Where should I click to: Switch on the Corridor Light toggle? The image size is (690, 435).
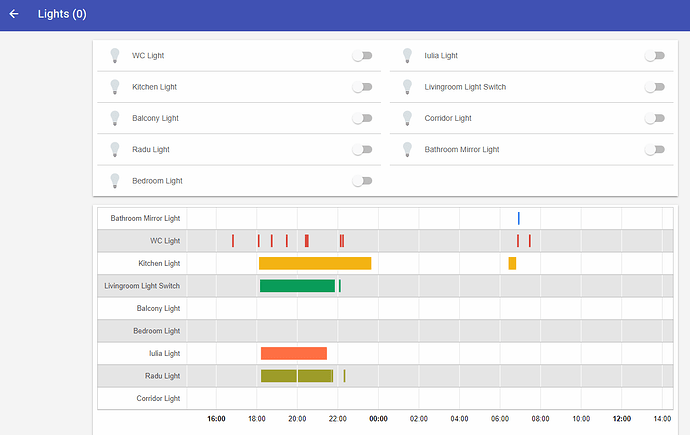tap(654, 118)
